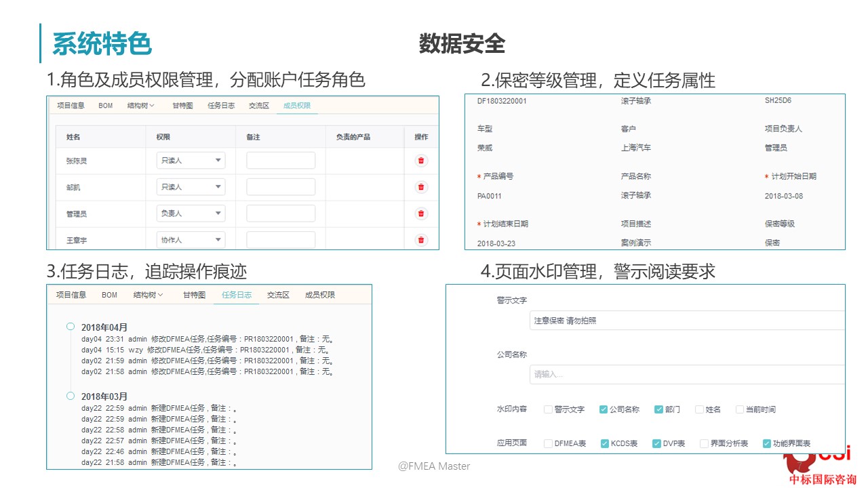This screenshot has width=868, height=488.
Task: Check the 姓名 watermark checkbox
Action: (700, 409)
